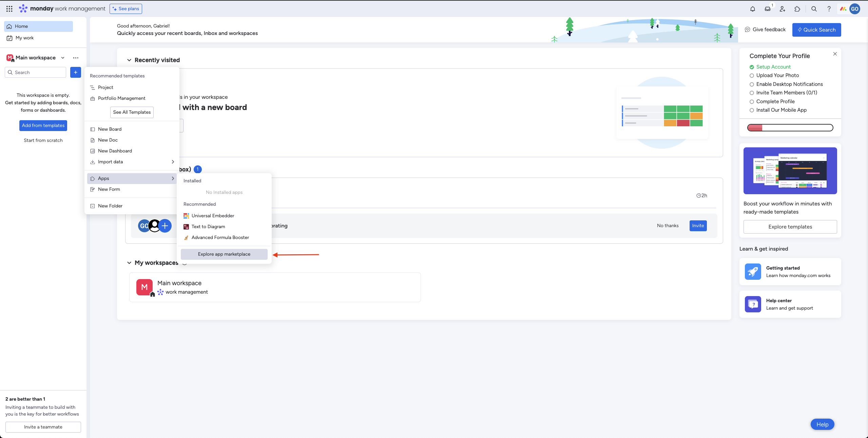Collapse the Recently visited section
The height and width of the screenshot is (438, 868).
(129, 60)
